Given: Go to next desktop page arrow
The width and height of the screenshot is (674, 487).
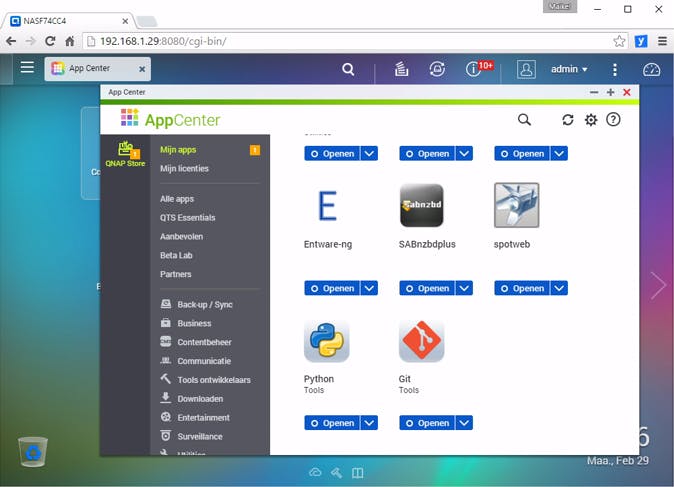Looking at the screenshot, I should (658, 285).
